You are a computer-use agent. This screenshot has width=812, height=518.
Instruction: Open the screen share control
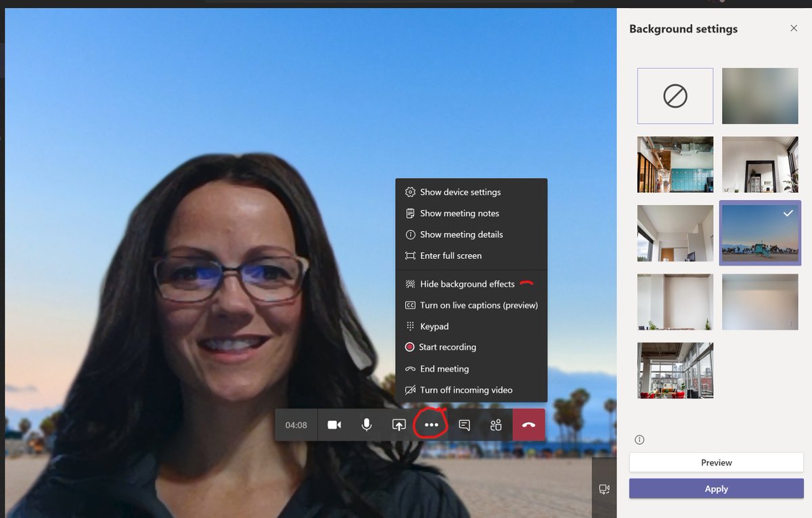click(x=399, y=425)
